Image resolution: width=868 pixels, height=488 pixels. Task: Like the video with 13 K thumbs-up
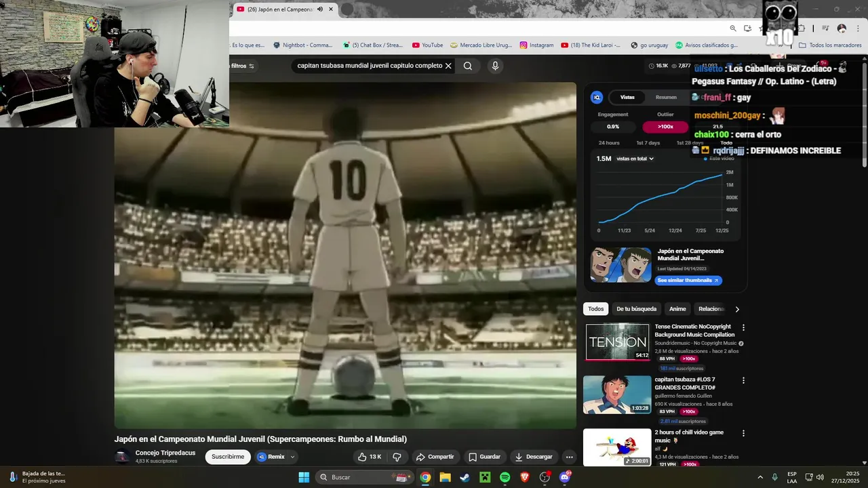coord(370,457)
